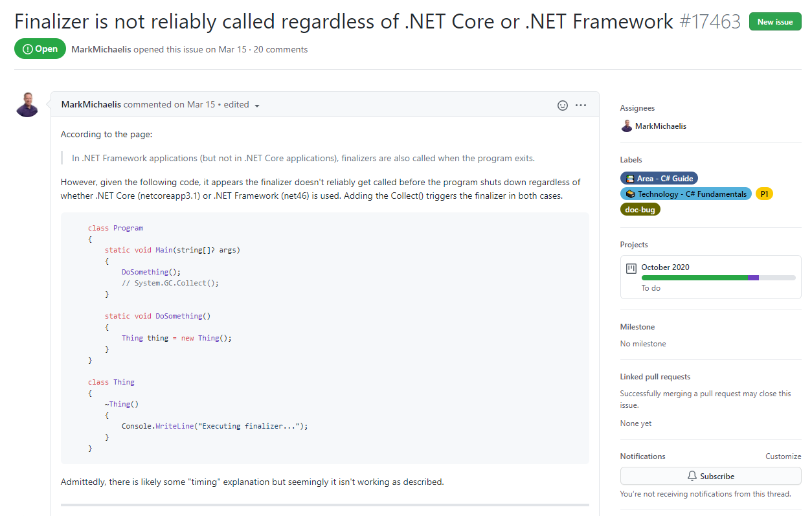
Task: Click the According to the page text
Action: click(x=107, y=135)
